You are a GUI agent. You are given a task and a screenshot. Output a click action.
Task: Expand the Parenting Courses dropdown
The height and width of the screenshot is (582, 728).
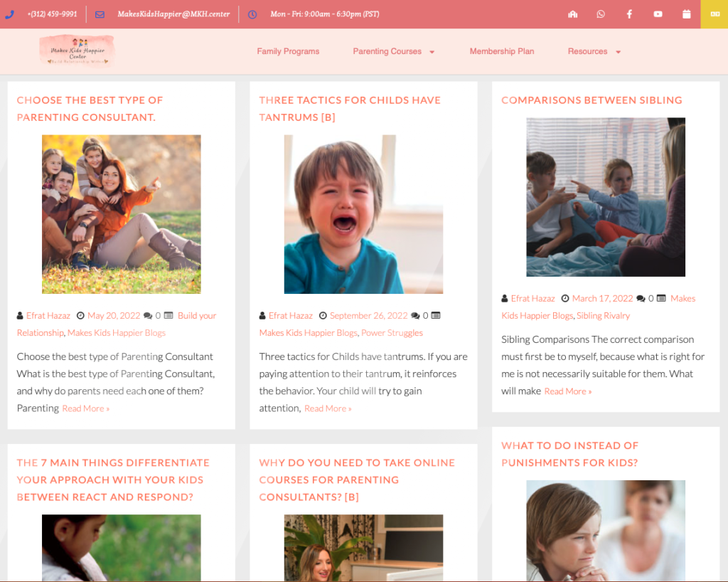[388, 51]
